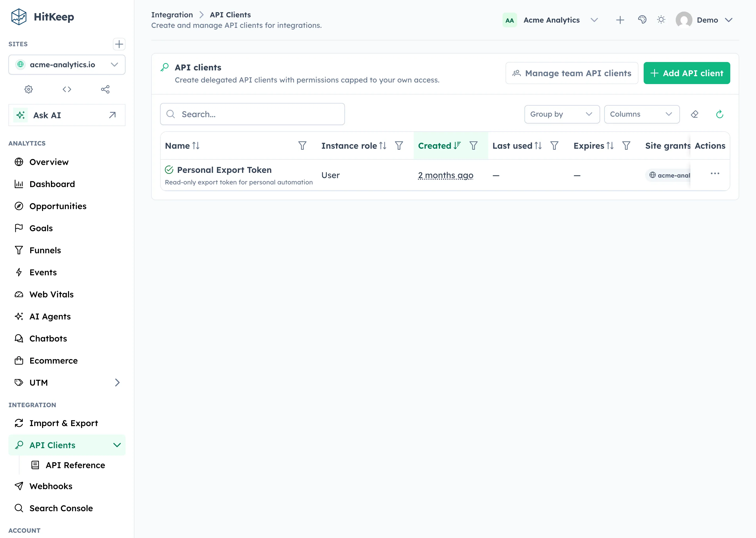Open the color theme palette icon
Viewport: 756px width, 538px height.
click(x=642, y=20)
